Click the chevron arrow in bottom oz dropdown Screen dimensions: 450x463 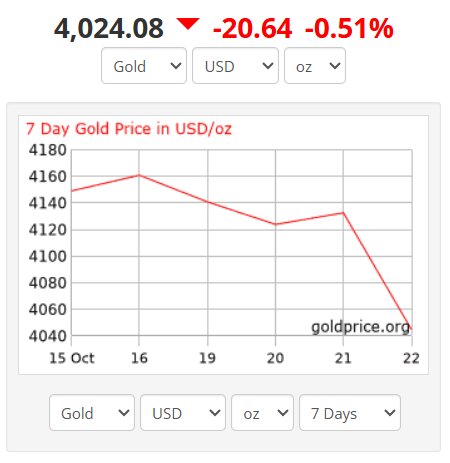283,413
